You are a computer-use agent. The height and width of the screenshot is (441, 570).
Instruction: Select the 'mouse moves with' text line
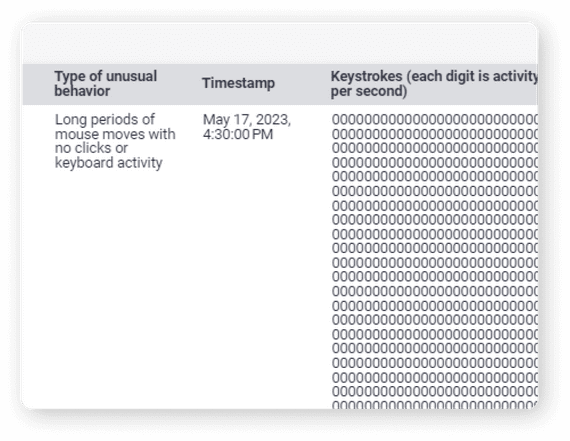[115, 134]
